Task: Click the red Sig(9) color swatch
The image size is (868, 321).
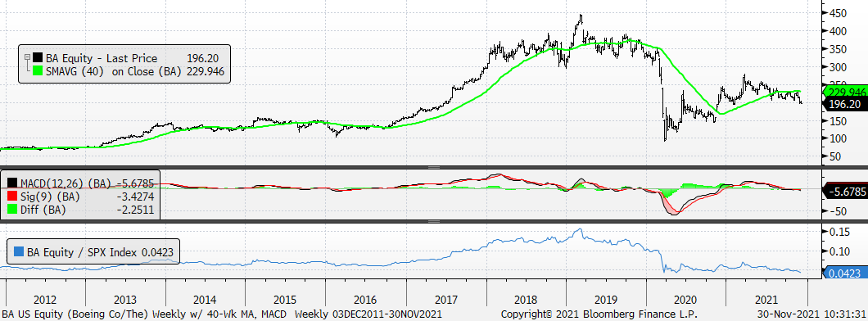Action: (13, 196)
